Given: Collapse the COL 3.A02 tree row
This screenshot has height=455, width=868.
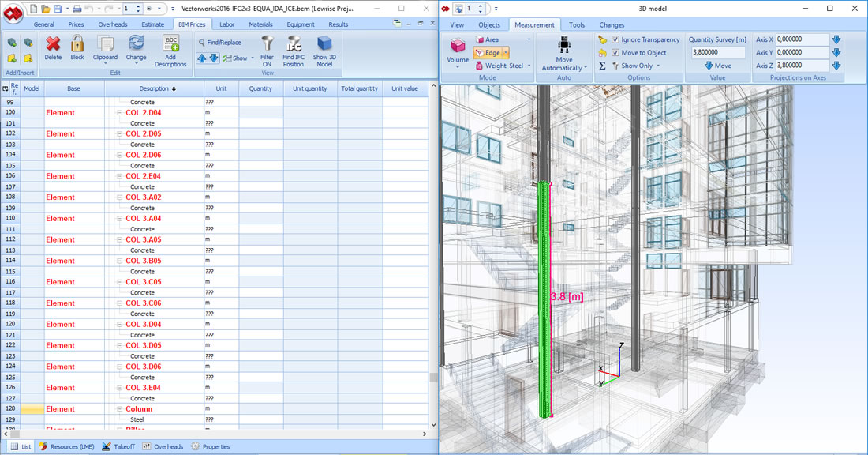Looking at the screenshot, I should (x=120, y=197).
